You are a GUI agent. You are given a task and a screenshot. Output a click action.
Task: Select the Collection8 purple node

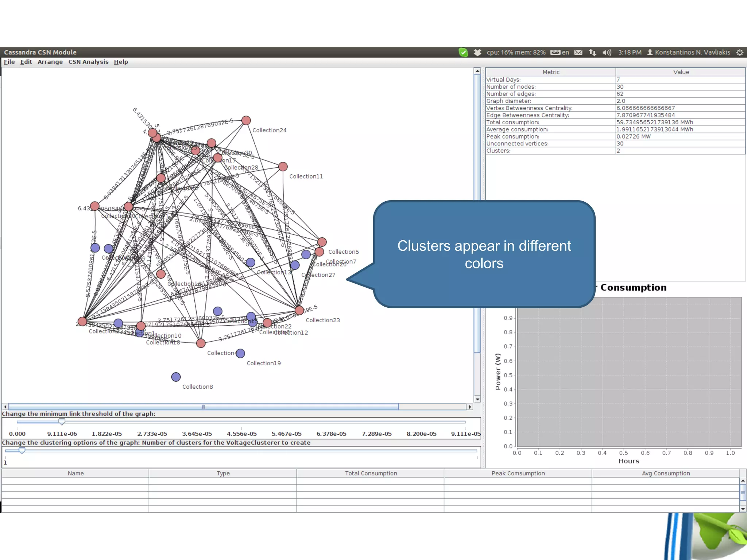176,377
